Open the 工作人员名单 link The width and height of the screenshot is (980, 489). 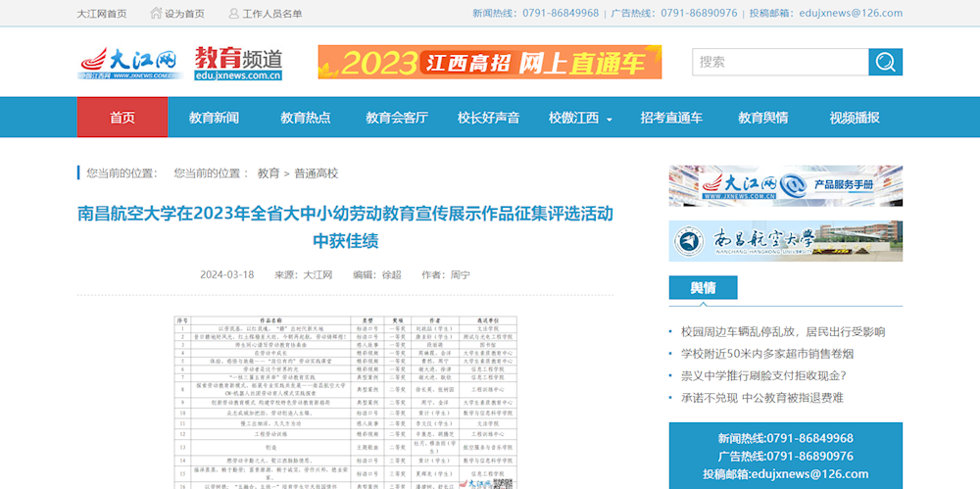point(272,14)
